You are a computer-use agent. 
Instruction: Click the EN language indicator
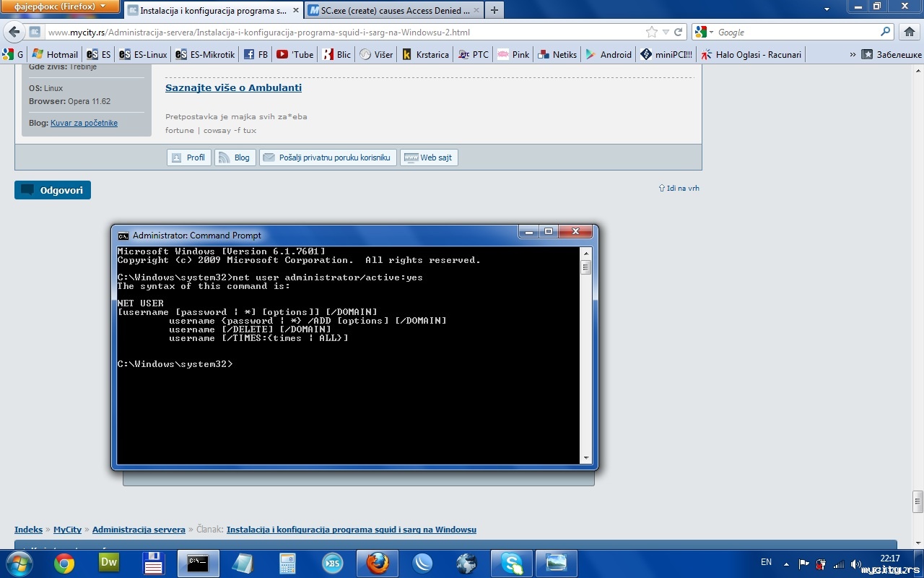(x=766, y=562)
